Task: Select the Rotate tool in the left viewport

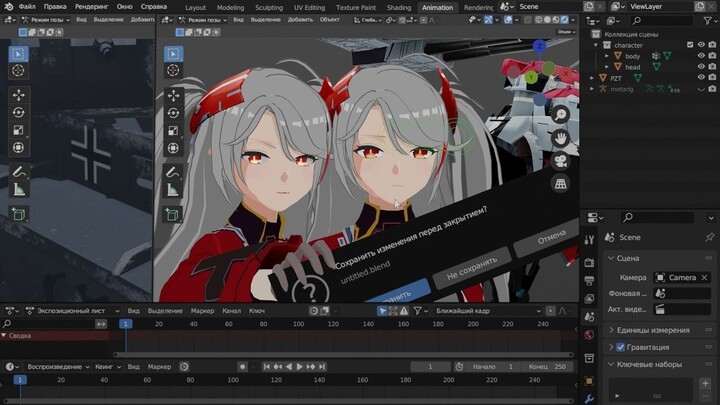Action: pyautogui.click(x=18, y=112)
